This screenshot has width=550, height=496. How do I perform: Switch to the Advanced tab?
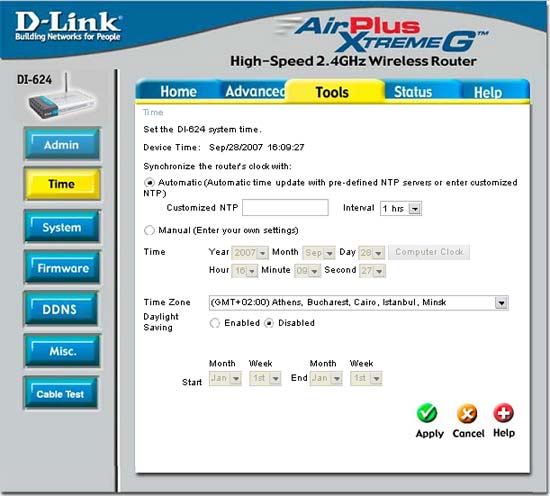tap(254, 92)
